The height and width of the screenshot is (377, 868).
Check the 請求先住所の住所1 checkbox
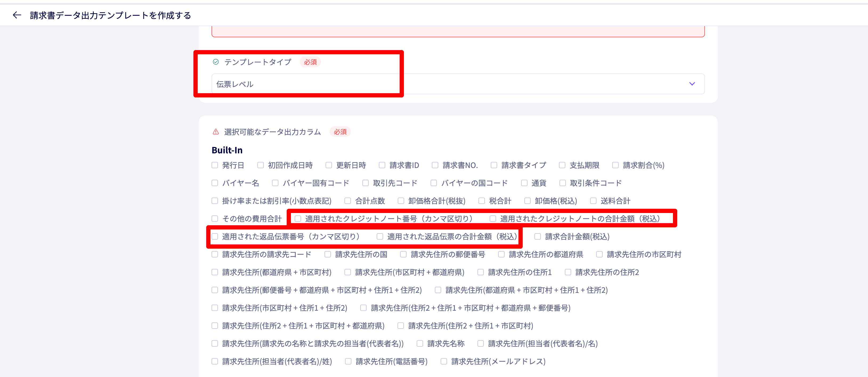[x=481, y=272]
